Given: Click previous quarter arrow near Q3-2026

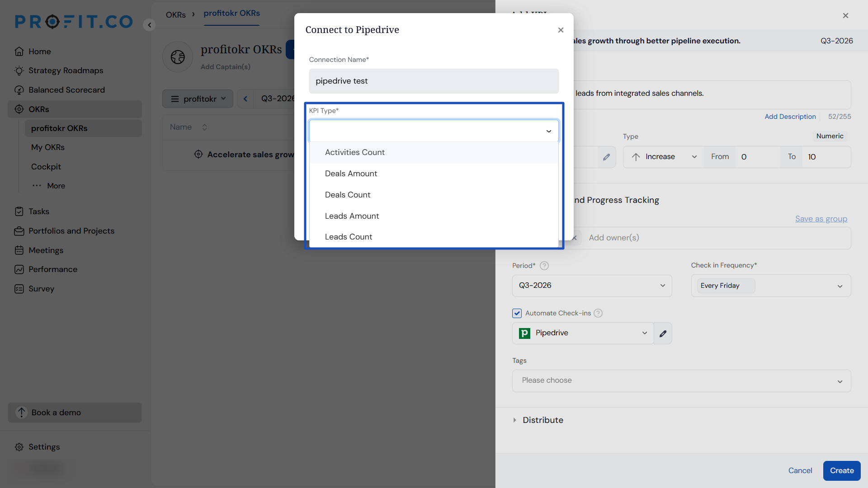Looking at the screenshot, I should [245, 99].
